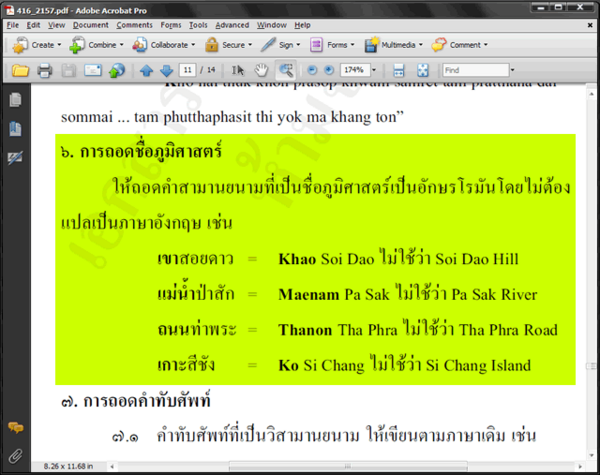Click the Zoom Out minus button
Image resolution: width=600 pixels, height=475 pixels.
(x=312, y=70)
